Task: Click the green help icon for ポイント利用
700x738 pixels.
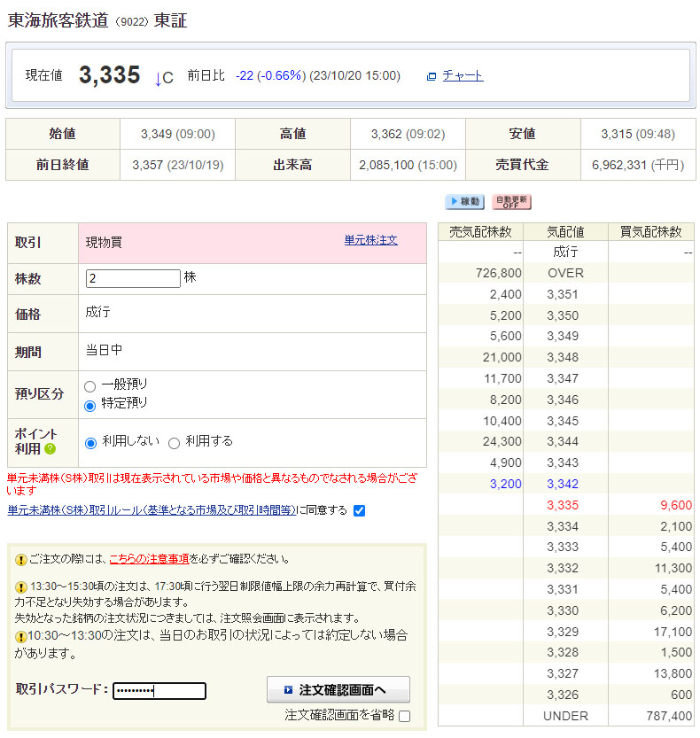Action: click(50, 449)
